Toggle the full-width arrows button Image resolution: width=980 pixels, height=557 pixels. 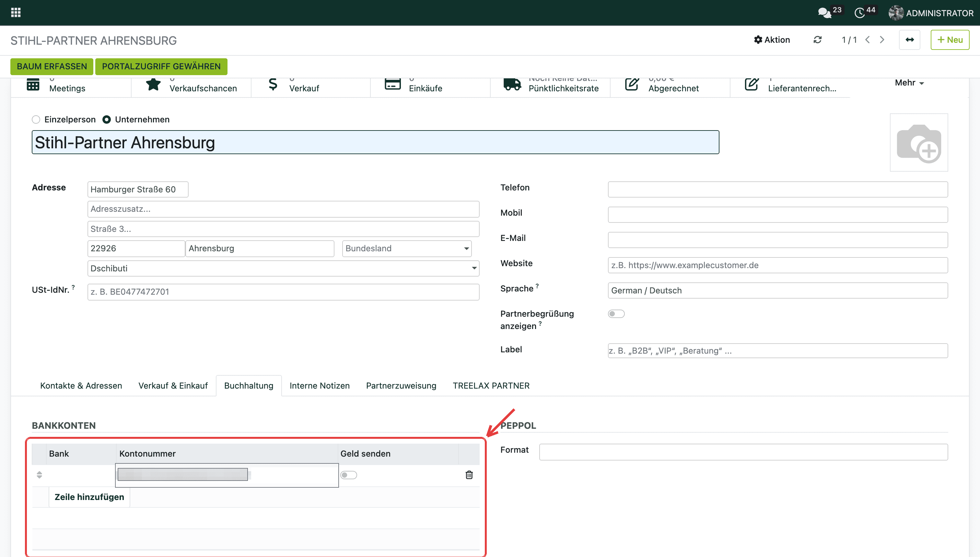point(910,40)
